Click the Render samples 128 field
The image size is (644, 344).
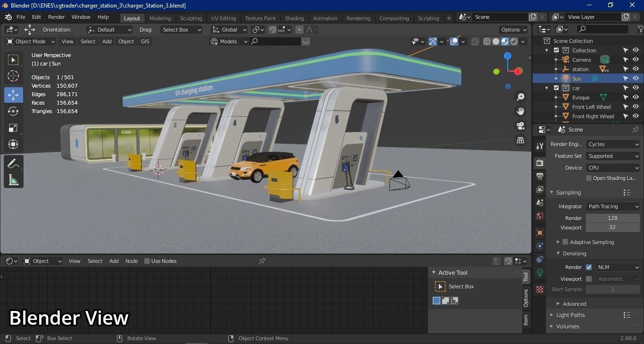pos(612,218)
